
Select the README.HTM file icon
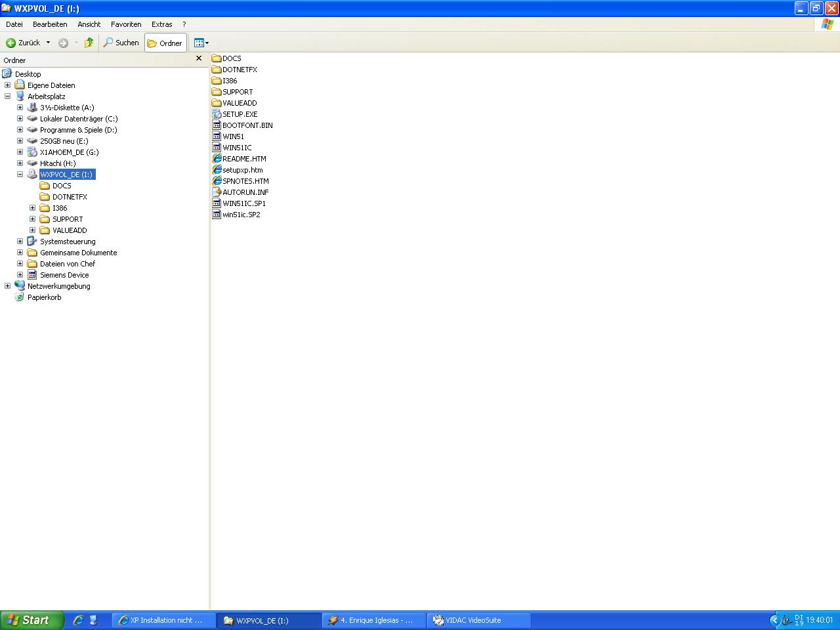[x=217, y=159]
